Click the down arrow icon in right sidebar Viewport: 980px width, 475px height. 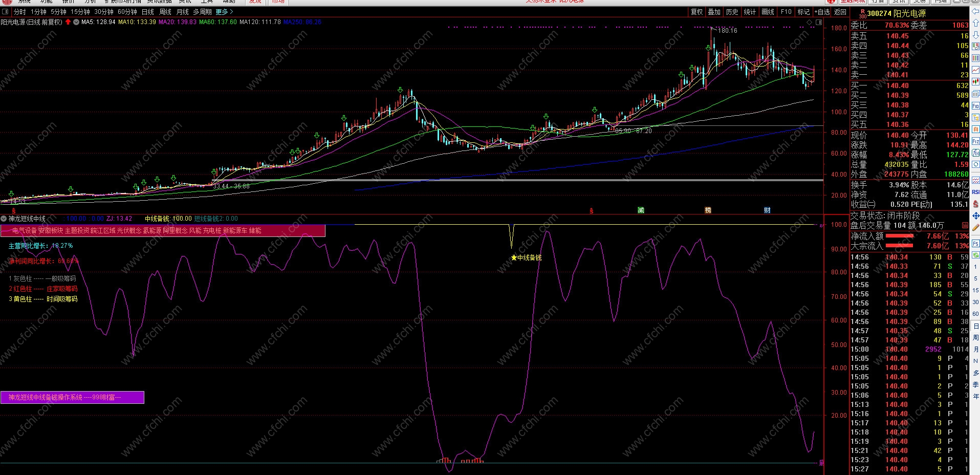tap(975, 35)
